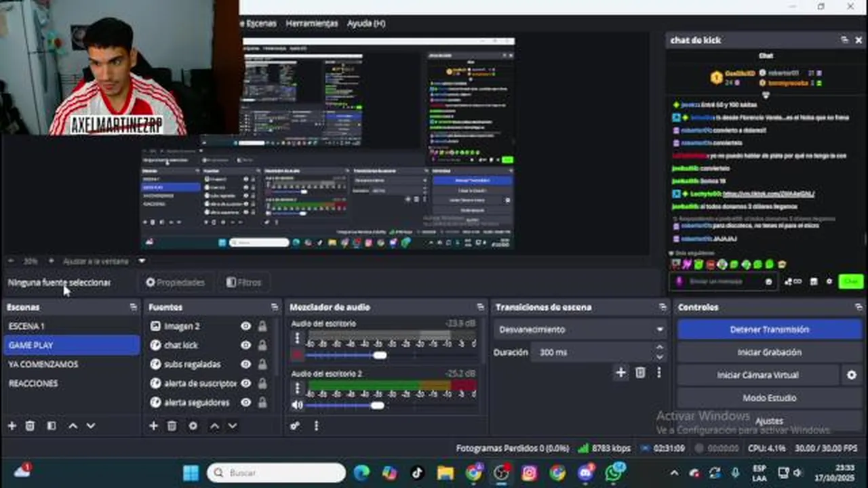
Task: Click the chat message input field
Action: 722,281
